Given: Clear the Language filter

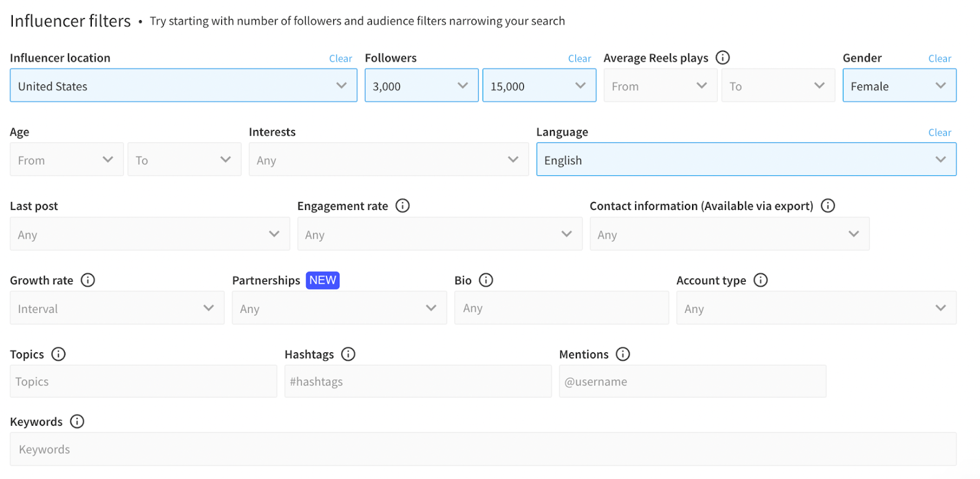Looking at the screenshot, I should (939, 133).
